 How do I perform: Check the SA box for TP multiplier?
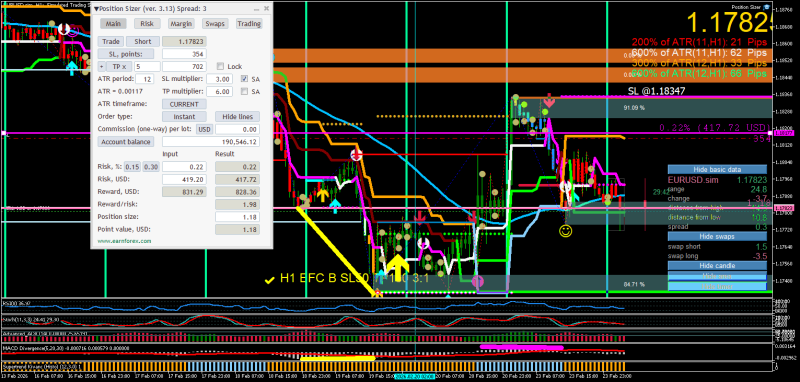[x=244, y=92]
